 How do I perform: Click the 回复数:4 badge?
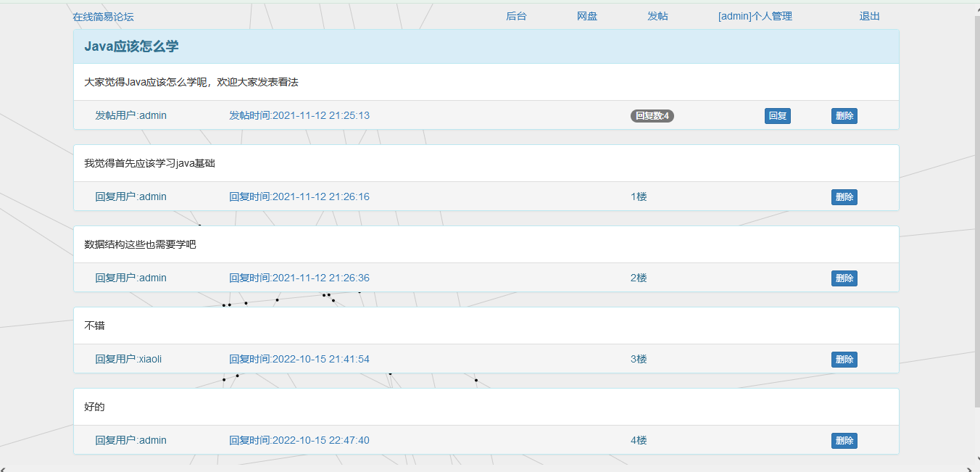(x=652, y=116)
